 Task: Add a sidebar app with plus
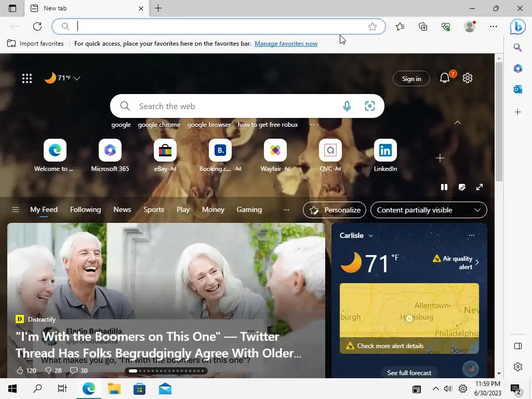pyautogui.click(x=517, y=112)
